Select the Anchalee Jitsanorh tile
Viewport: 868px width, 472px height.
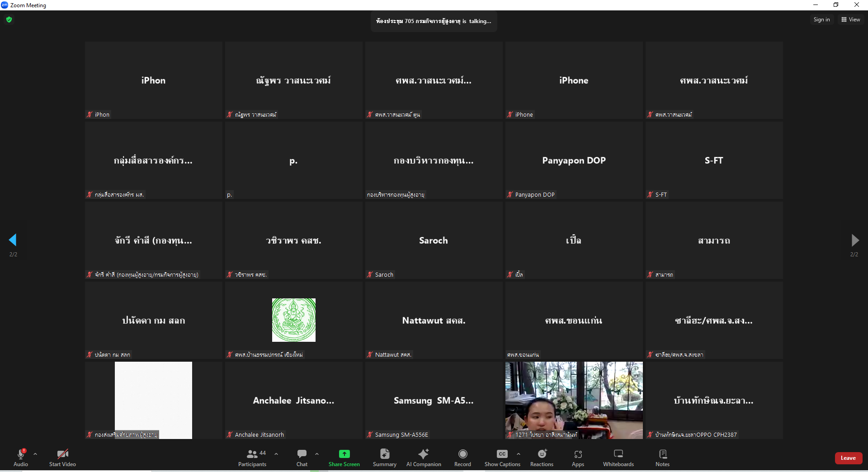pyautogui.click(x=294, y=400)
